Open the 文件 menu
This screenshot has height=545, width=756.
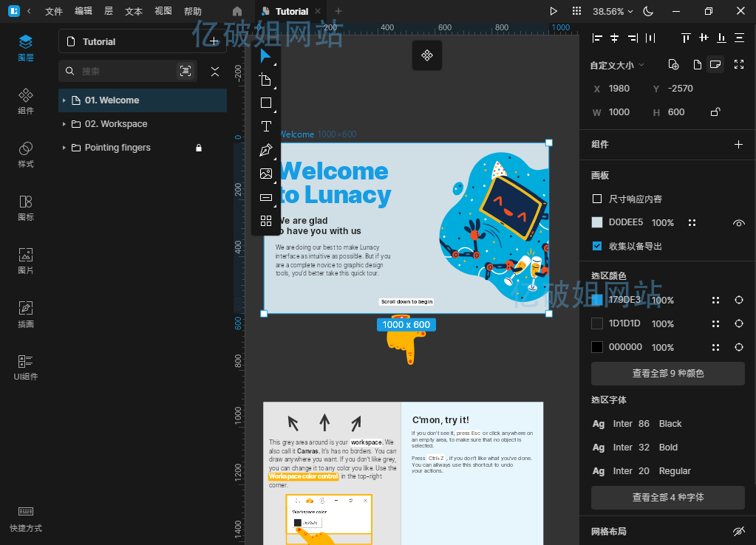(54, 11)
